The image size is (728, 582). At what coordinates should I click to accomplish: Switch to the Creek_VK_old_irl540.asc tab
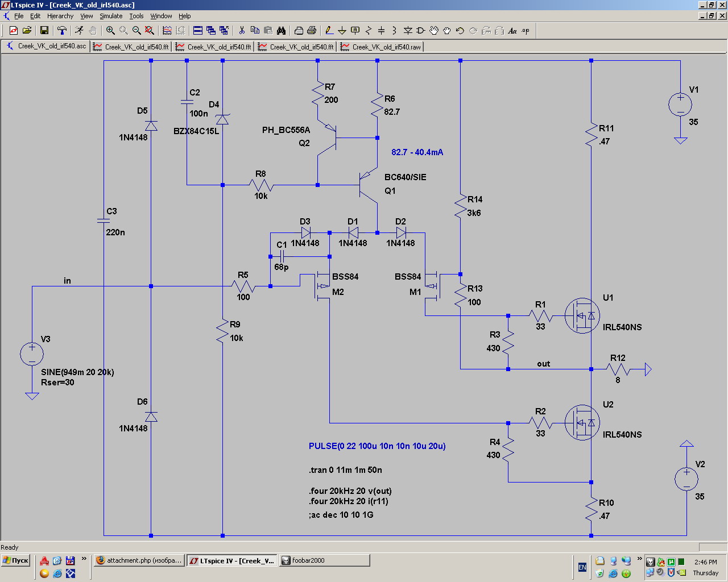[x=46, y=46]
